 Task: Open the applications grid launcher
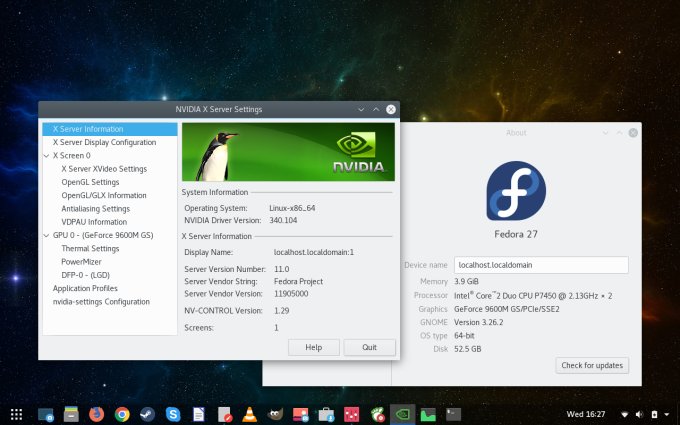point(17,413)
